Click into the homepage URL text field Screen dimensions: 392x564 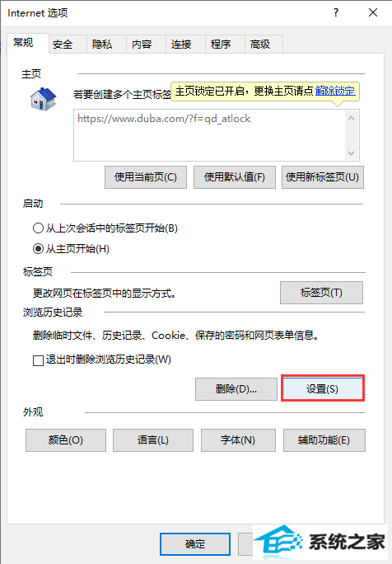(x=210, y=135)
